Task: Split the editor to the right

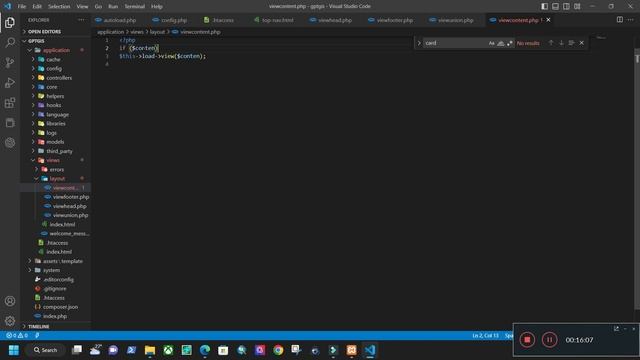Action: tap(620, 20)
